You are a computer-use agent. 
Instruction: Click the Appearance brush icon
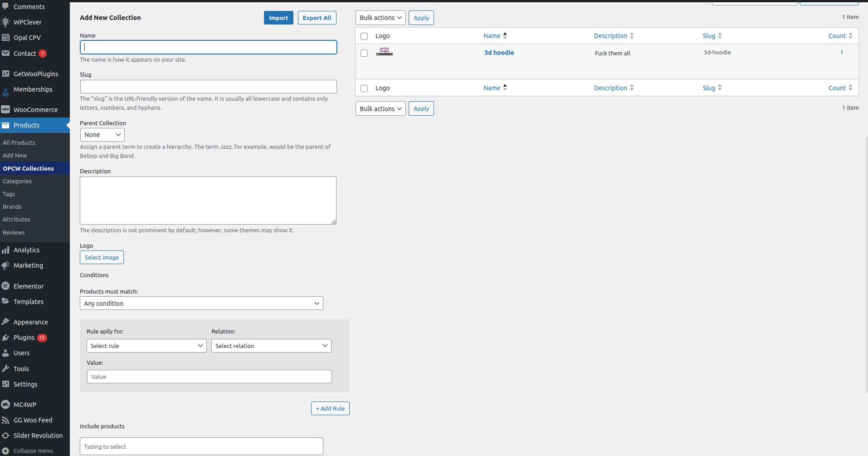(x=5, y=322)
